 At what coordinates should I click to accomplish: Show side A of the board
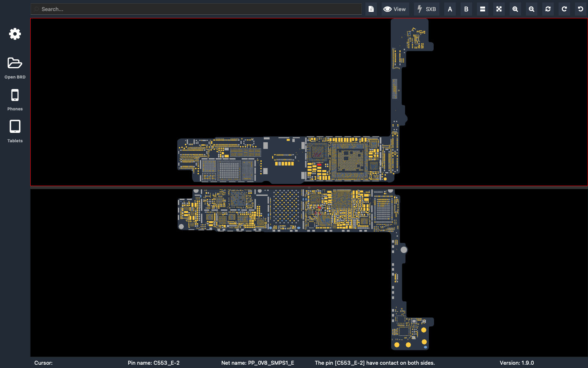tap(450, 9)
